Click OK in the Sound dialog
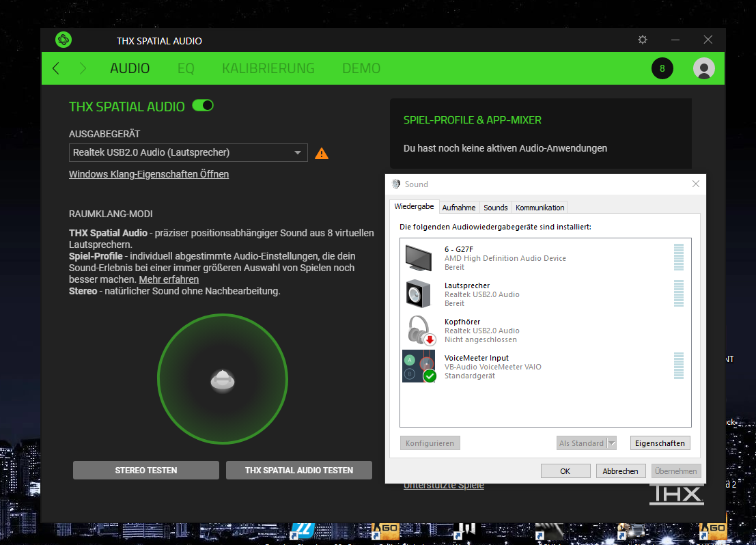756x545 pixels. pos(565,471)
